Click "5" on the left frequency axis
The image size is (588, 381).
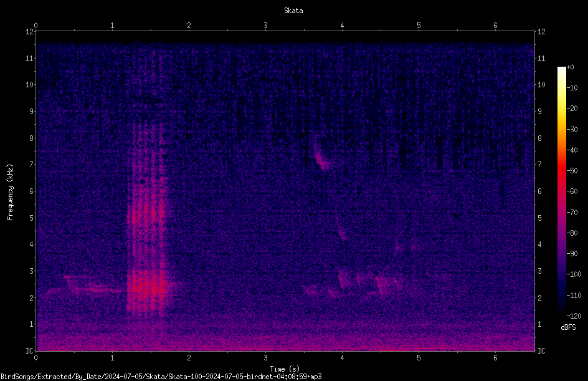point(32,218)
